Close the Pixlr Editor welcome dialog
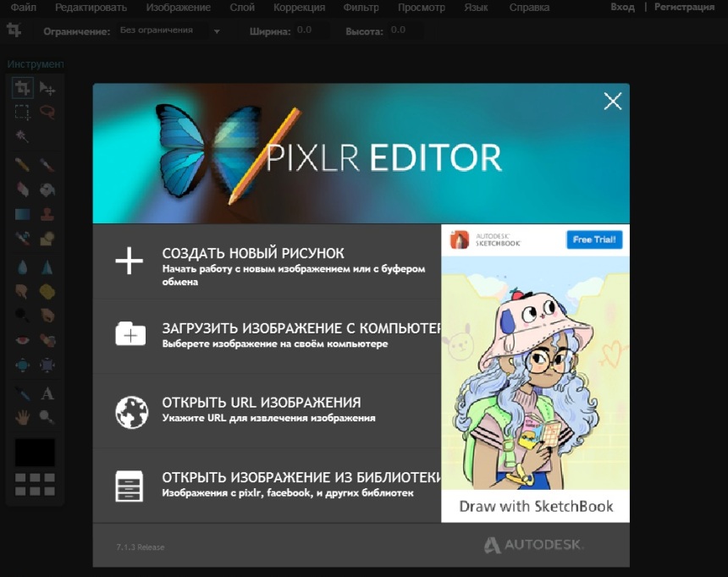728x577 pixels. [x=613, y=101]
